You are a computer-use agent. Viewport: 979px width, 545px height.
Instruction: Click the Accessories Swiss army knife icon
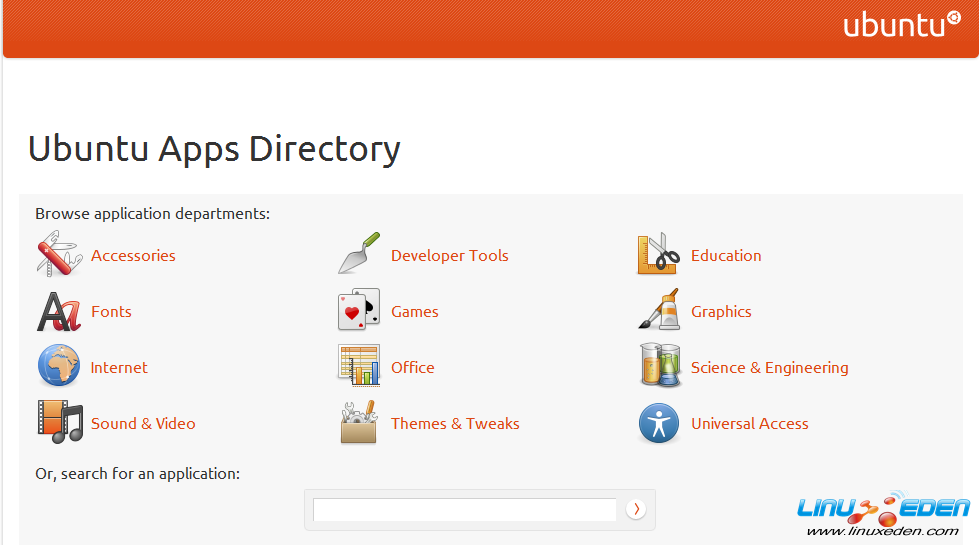[x=59, y=254]
